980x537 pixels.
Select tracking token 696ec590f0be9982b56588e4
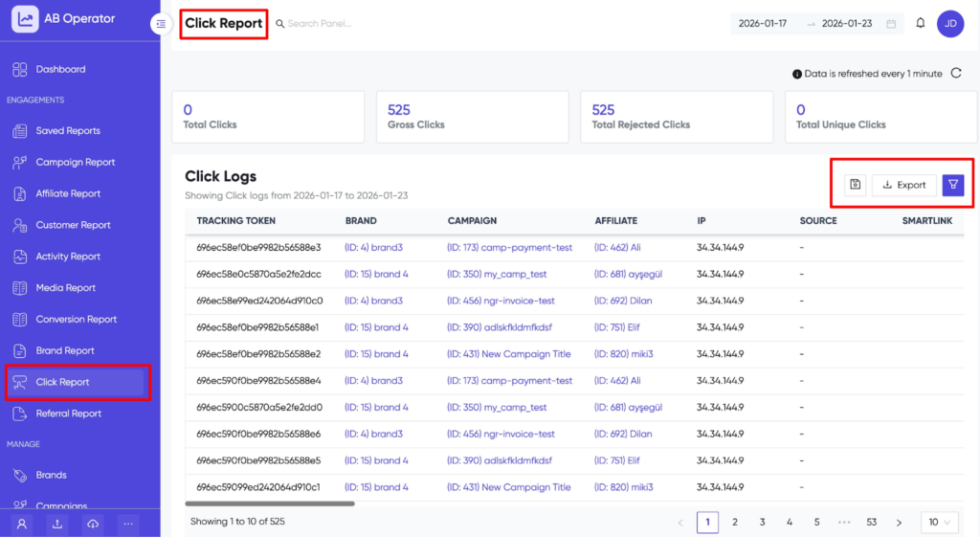click(x=258, y=381)
